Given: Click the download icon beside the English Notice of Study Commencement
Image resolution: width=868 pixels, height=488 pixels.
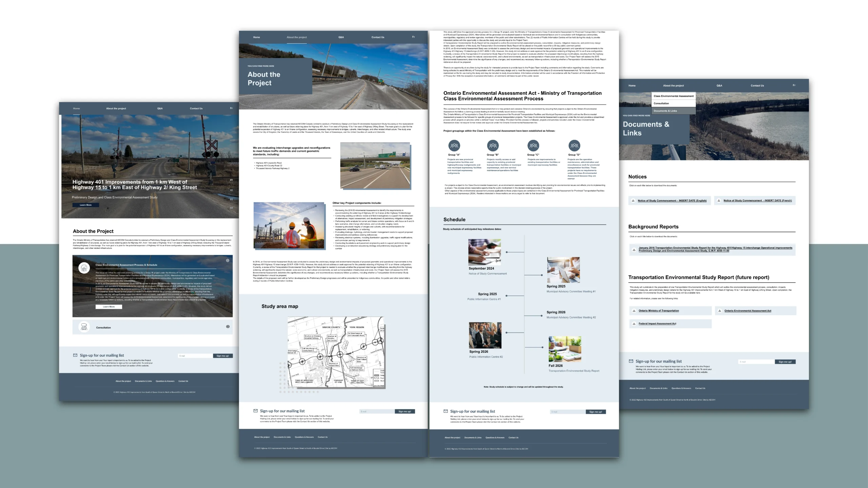Looking at the screenshot, I should click(x=633, y=201).
